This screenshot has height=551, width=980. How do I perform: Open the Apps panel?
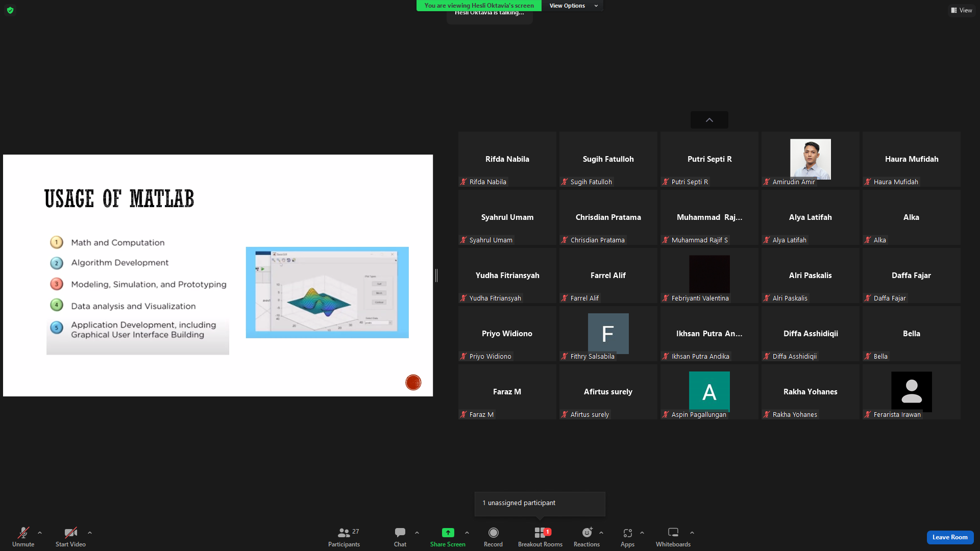[x=627, y=537]
